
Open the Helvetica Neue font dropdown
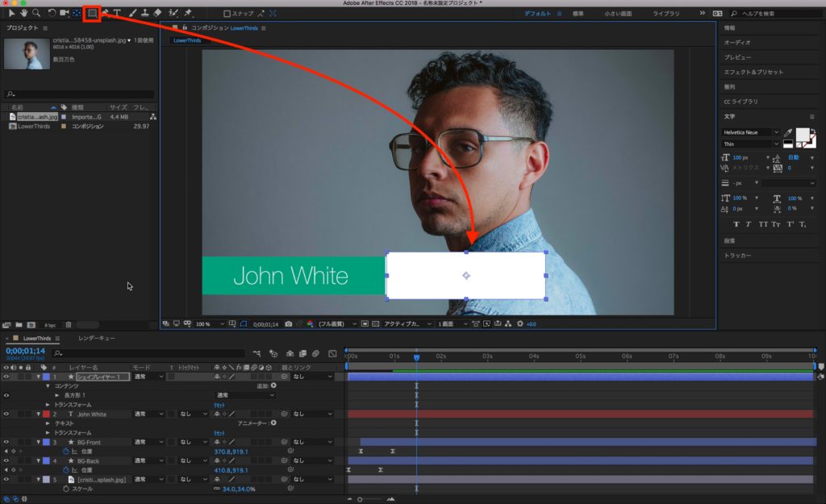(776, 132)
